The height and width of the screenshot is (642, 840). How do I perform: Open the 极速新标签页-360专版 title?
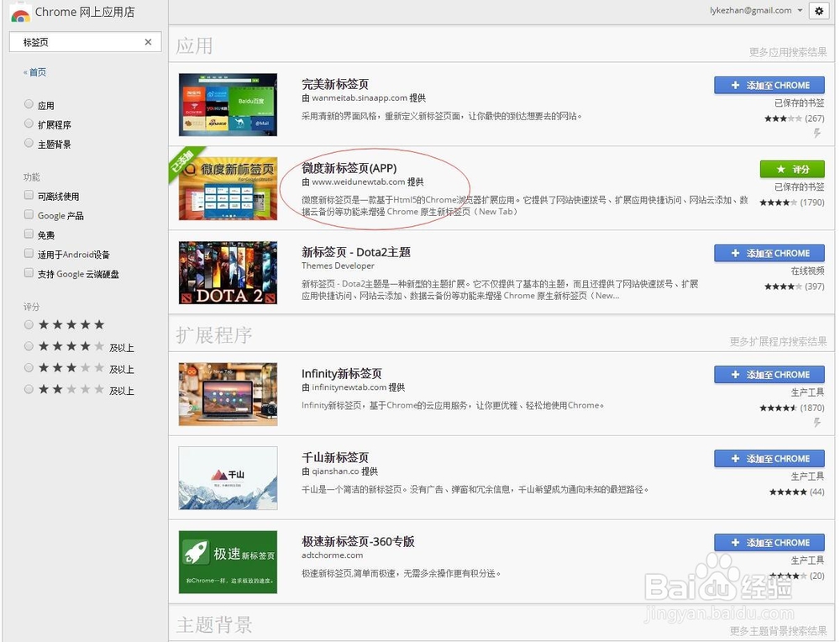click(358, 541)
